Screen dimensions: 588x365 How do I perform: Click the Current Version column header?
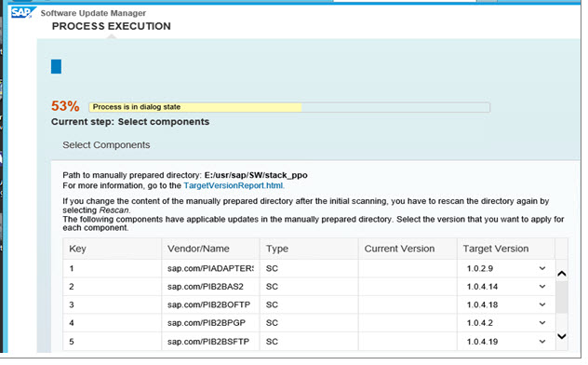point(408,249)
